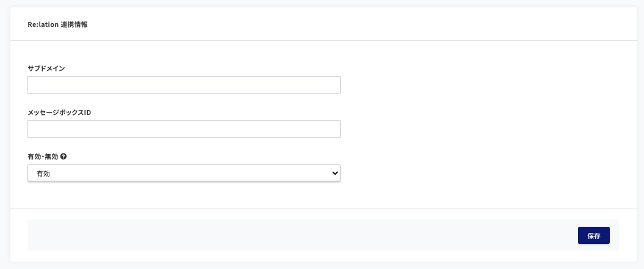Click the ID text in the メッセージボックスID label
Image resolution: width=644 pixels, height=269 pixels.
click(87, 112)
